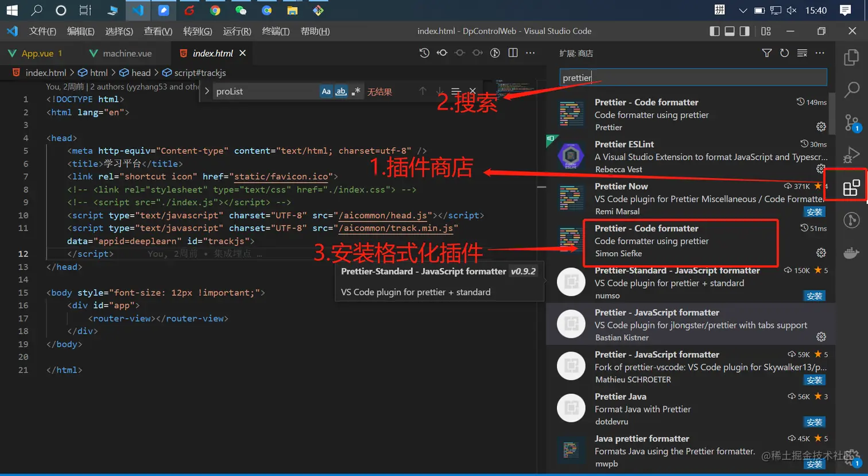Switch the input method 拼 indicator
The width and height of the screenshot is (868, 476).
pyautogui.click(x=720, y=10)
